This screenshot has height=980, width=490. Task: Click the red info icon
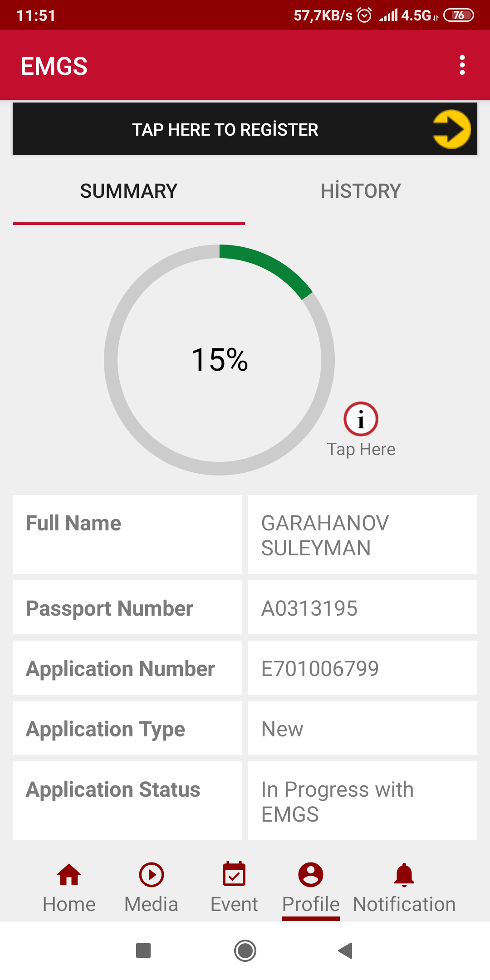361,419
